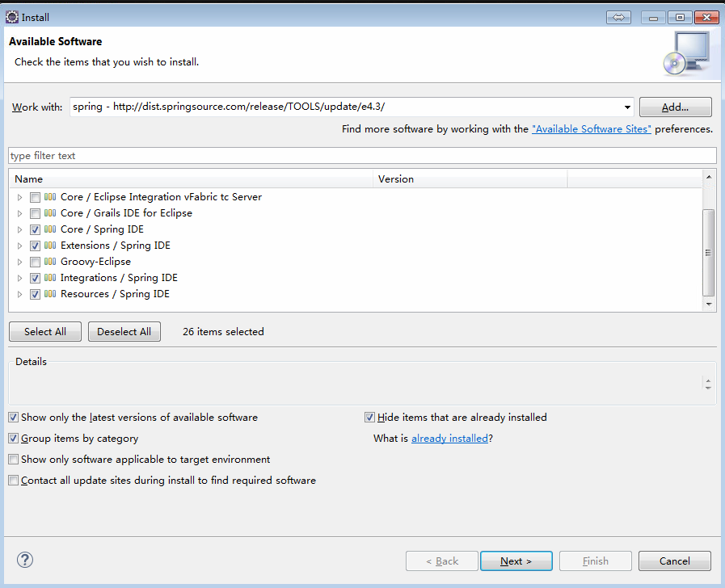Image resolution: width=725 pixels, height=588 pixels.
Task: Expand the Extensions / Spring IDE node
Action: pyautogui.click(x=19, y=246)
